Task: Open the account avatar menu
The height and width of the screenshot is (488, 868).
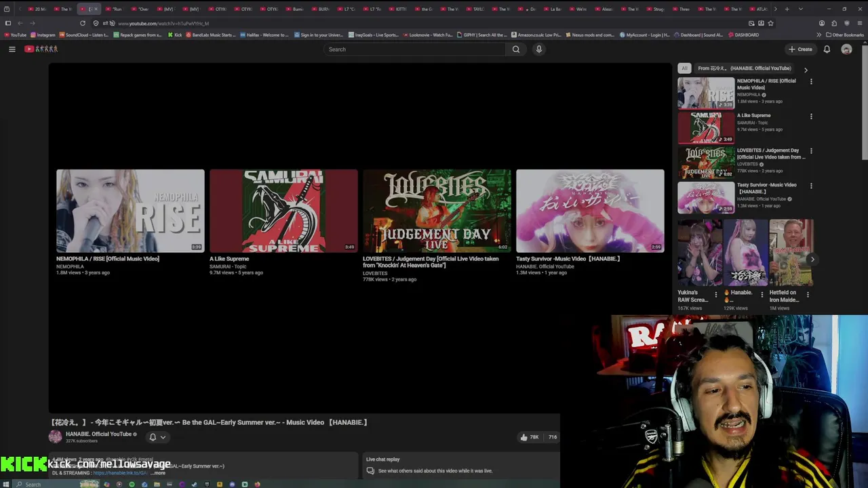Action: [x=846, y=49]
